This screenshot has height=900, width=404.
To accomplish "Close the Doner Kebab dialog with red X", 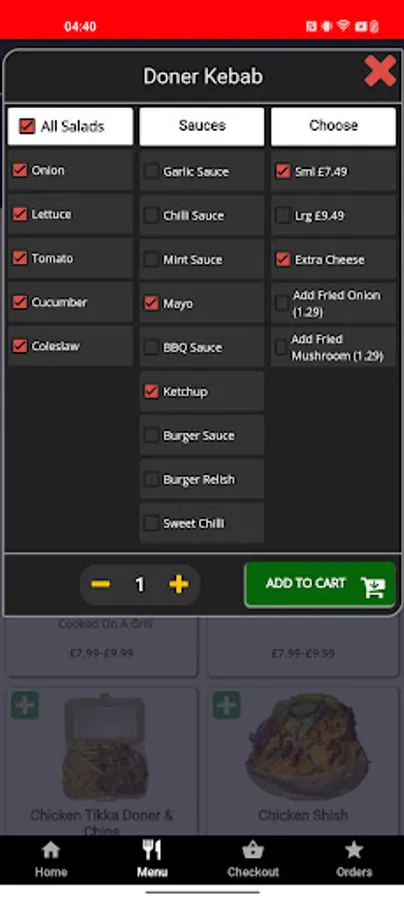I will click(x=379, y=71).
